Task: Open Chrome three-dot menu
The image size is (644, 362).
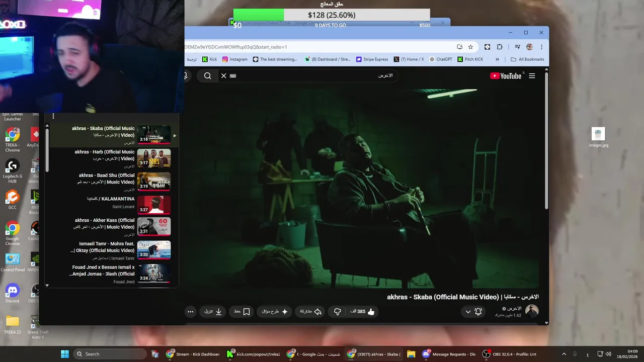Action: click(541, 47)
